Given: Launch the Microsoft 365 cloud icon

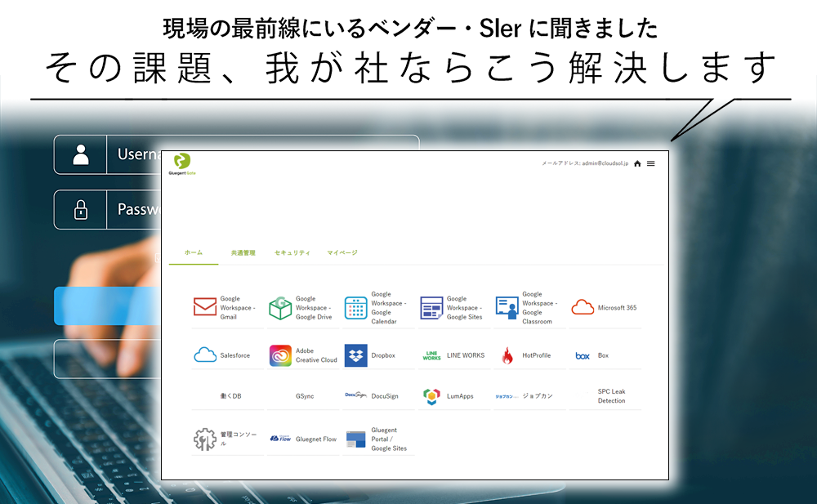Looking at the screenshot, I should point(583,307).
